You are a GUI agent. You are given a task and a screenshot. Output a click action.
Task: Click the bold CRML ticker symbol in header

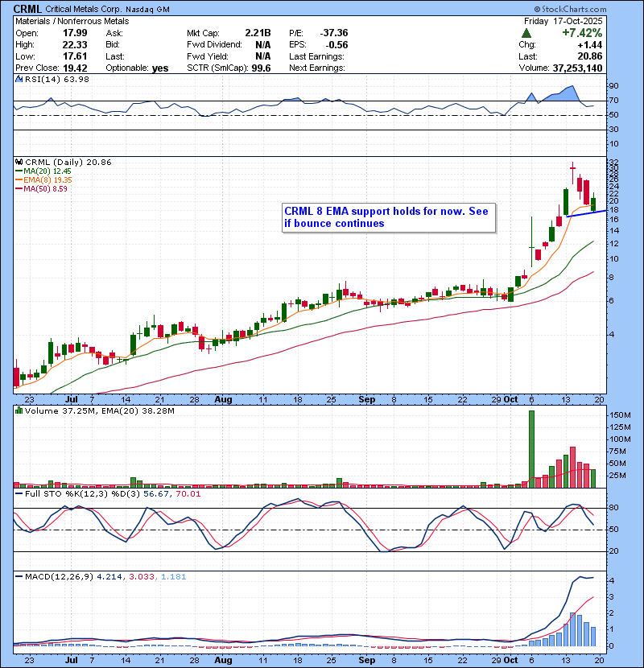coord(27,9)
